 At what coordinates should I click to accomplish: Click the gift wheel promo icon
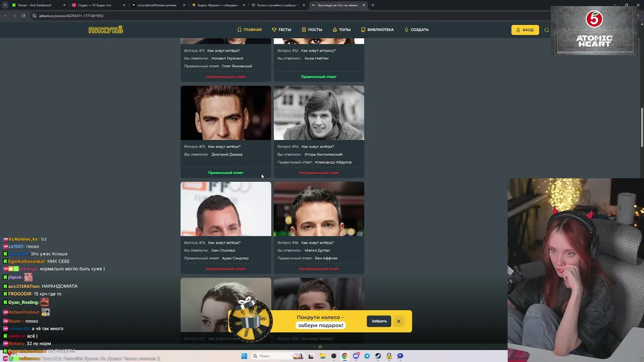point(250,320)
